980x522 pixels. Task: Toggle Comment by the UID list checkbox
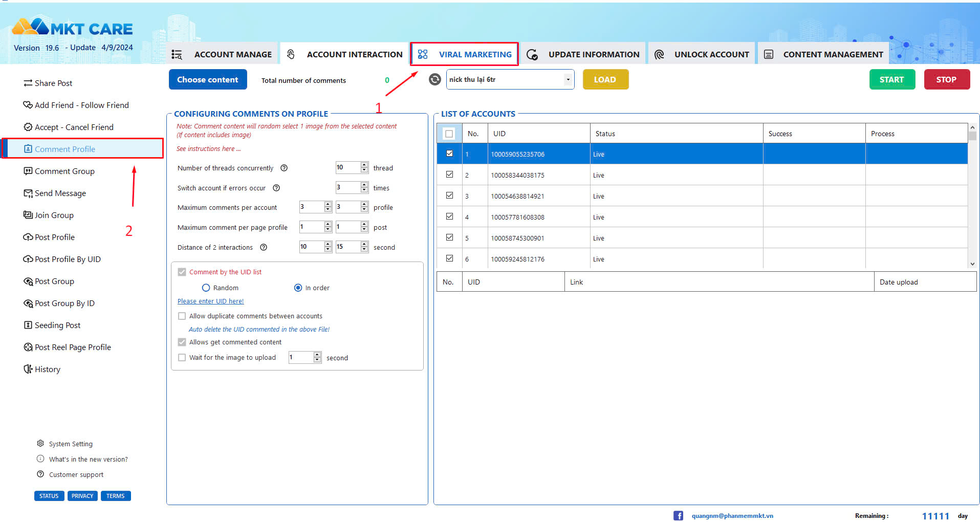182,272
